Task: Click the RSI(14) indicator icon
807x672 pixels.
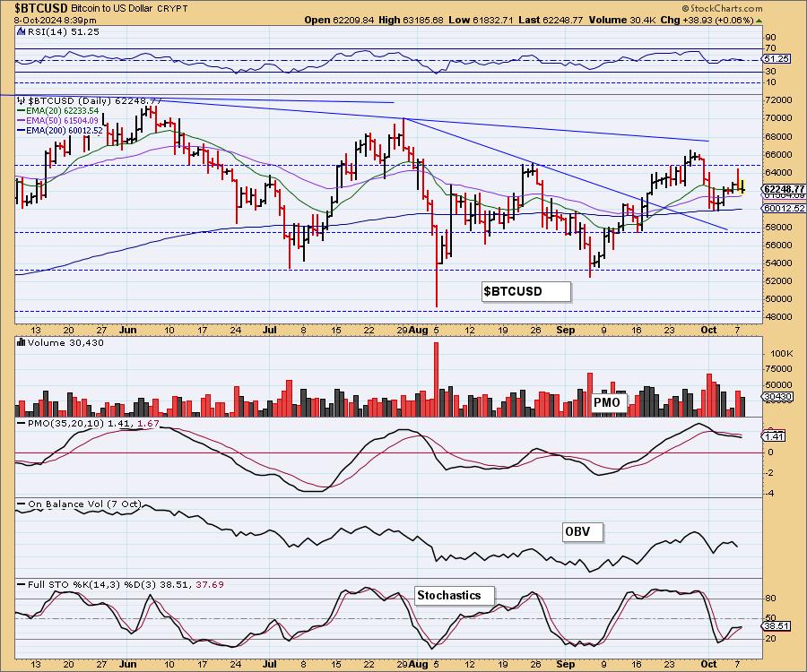Action: (x=21, y=31)
